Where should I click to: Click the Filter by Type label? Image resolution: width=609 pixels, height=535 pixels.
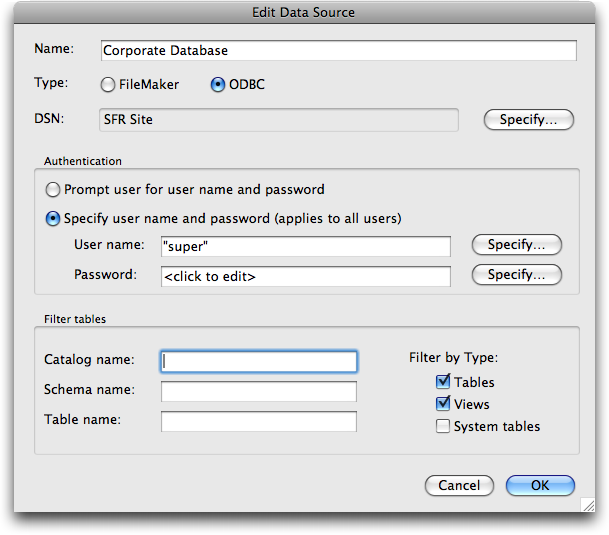tap(453, 357)
